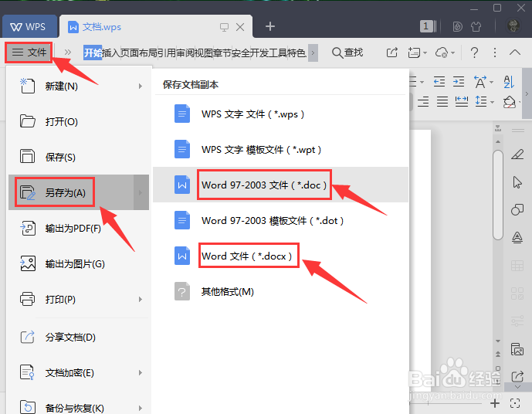Select the 开始 ribbon tab
Image resolution: width=532 pixels, height=414 pixels.
pyautogui.click(x=93, y=53)
